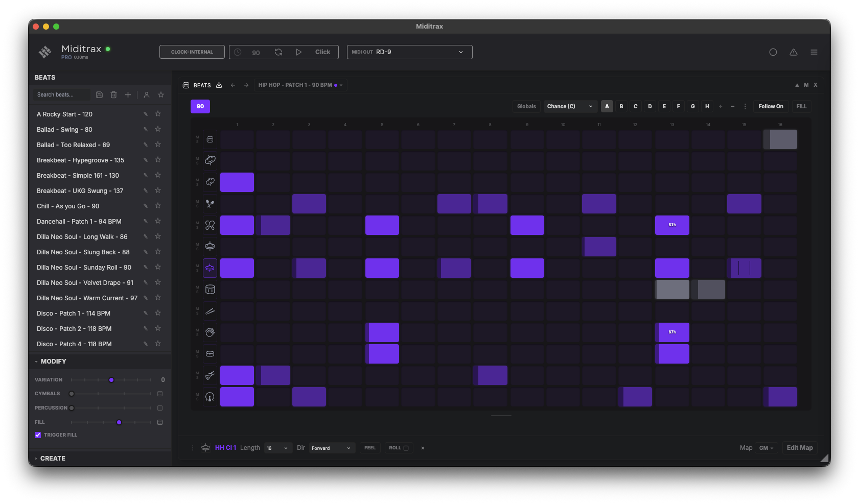Randomize Cymbals with its dice icon
This screenshot has width=859, height=504.
160,394
